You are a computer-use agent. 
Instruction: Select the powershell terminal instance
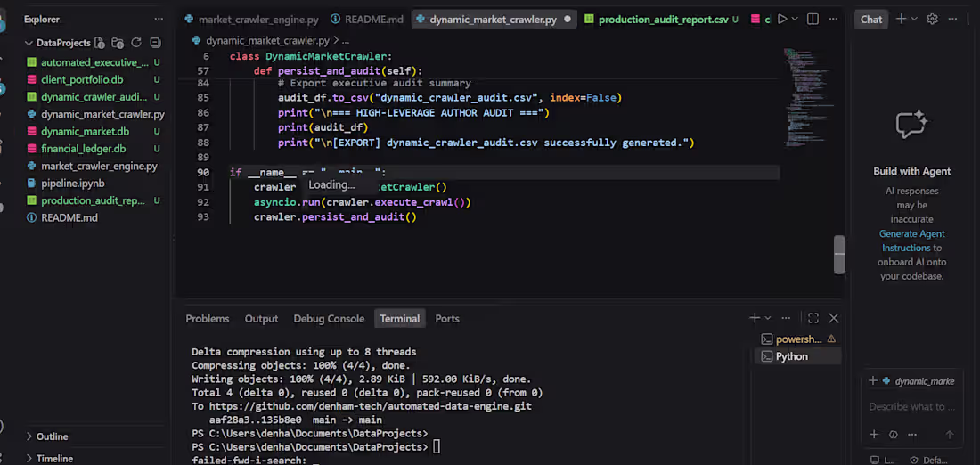click(798, 339)
